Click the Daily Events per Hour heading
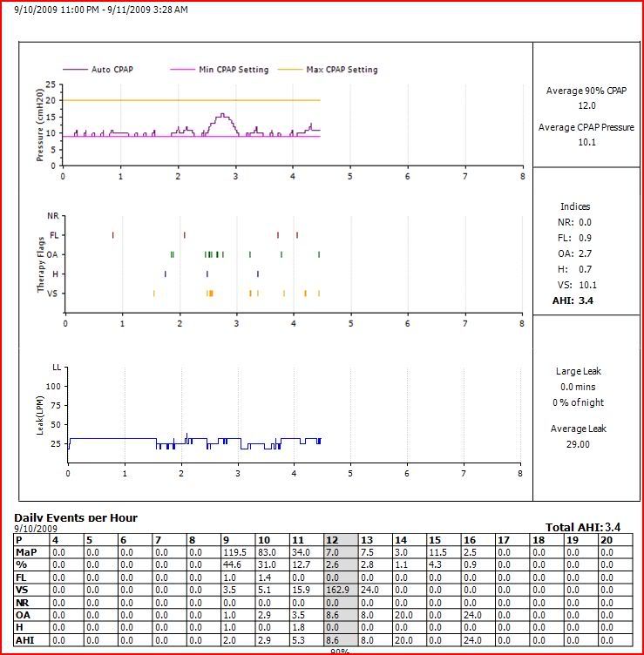 76,517
